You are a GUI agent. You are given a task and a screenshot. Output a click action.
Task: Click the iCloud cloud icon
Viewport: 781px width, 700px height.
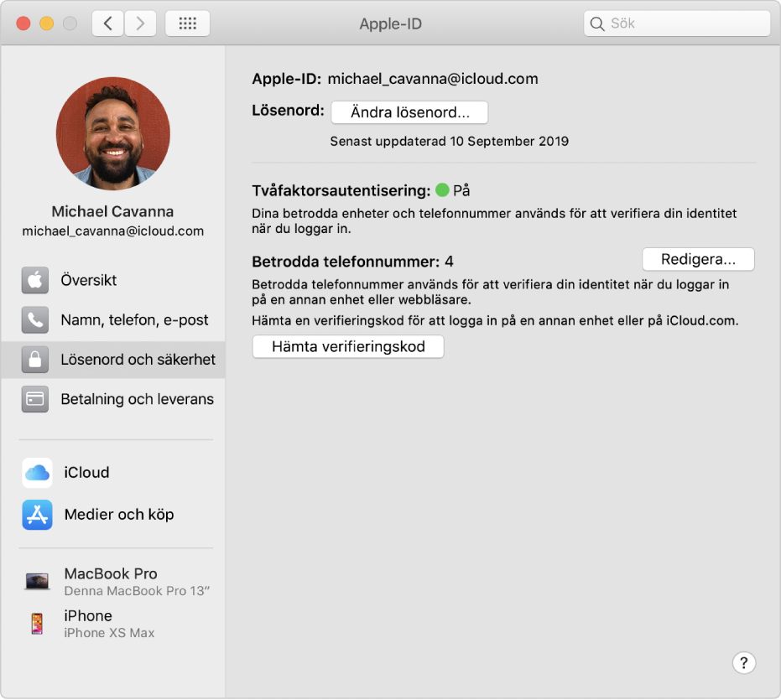click(38, 473)
